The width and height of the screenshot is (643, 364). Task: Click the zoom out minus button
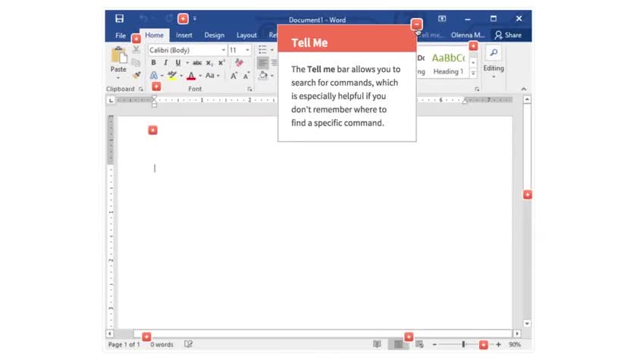[434, 345]
